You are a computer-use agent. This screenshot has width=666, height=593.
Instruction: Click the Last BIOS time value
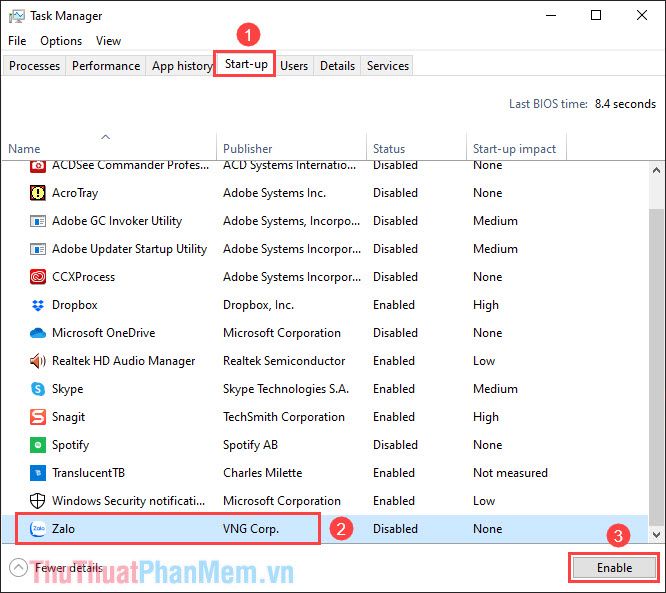[625, 104]
